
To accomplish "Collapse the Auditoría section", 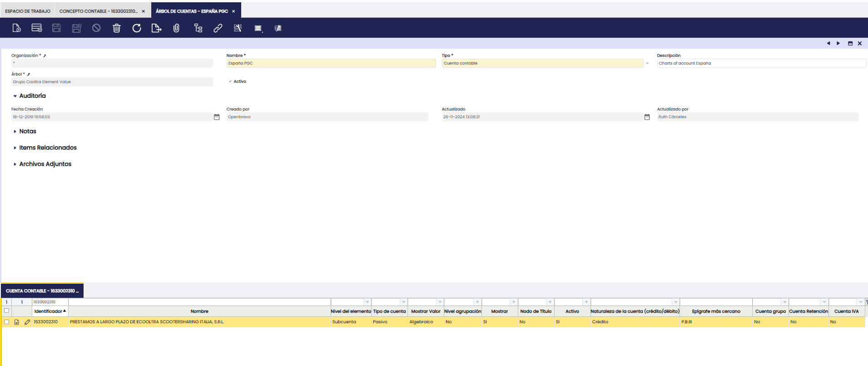I will (32, 96).
